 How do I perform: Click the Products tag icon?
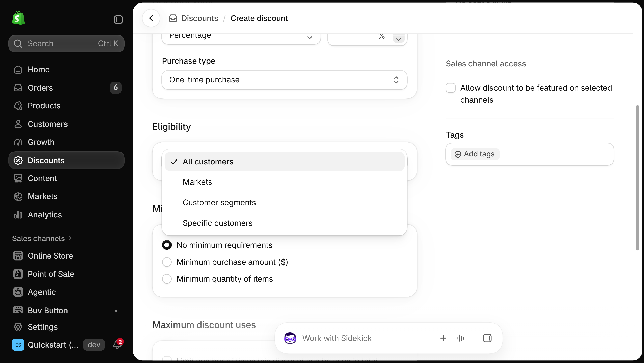click(x=18, y=106)
